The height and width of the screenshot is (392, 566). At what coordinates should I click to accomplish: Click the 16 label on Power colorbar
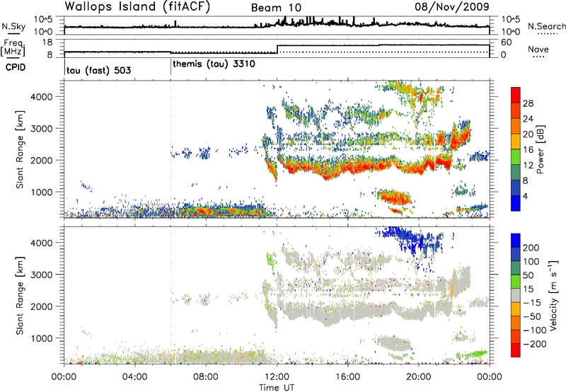pos(528,150)
